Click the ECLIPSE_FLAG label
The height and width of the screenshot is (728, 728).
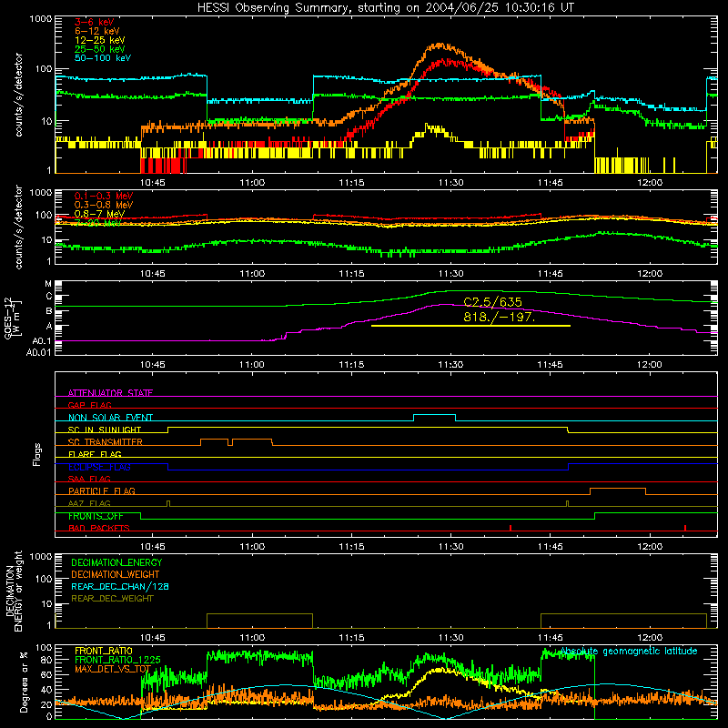(99, 467)
